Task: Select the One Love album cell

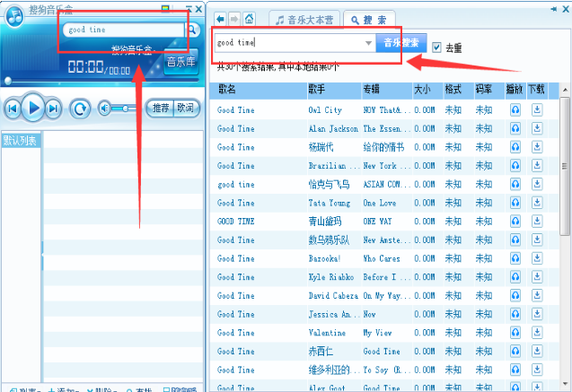Action: [x=380, y=203]
